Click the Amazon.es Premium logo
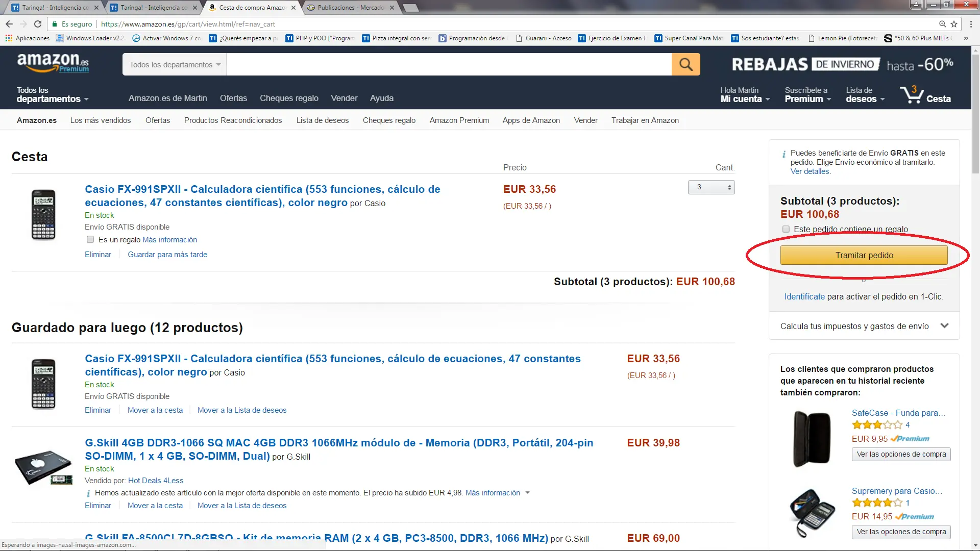 coord(53,63)
